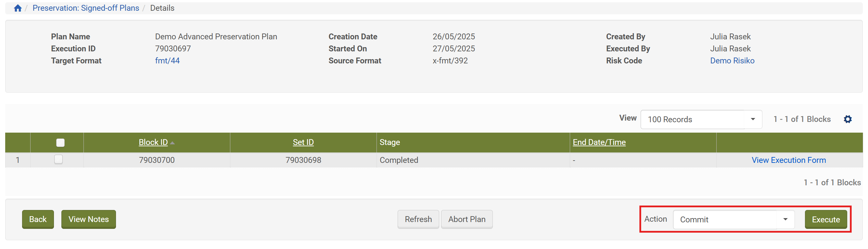This screenshot has width=868, height=249.
Task: Sort by Set ID column header
Action: coord(303,142)
